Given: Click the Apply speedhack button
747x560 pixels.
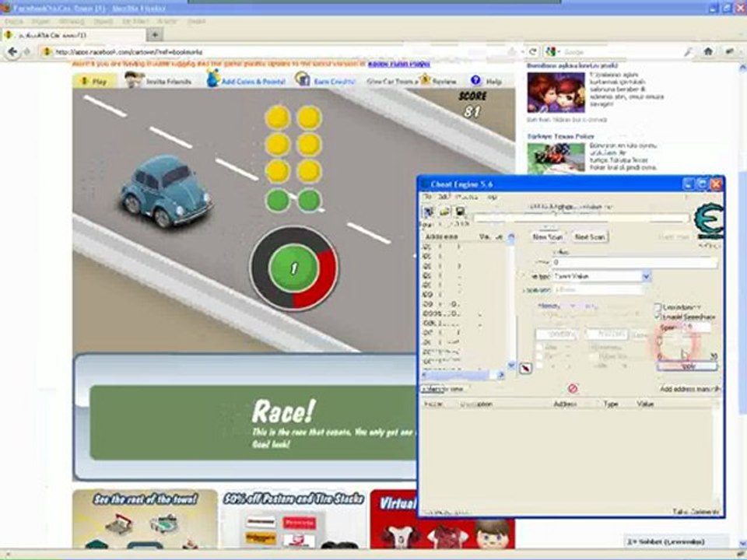Looking at the screenshot, I should (x=687, y=366).
